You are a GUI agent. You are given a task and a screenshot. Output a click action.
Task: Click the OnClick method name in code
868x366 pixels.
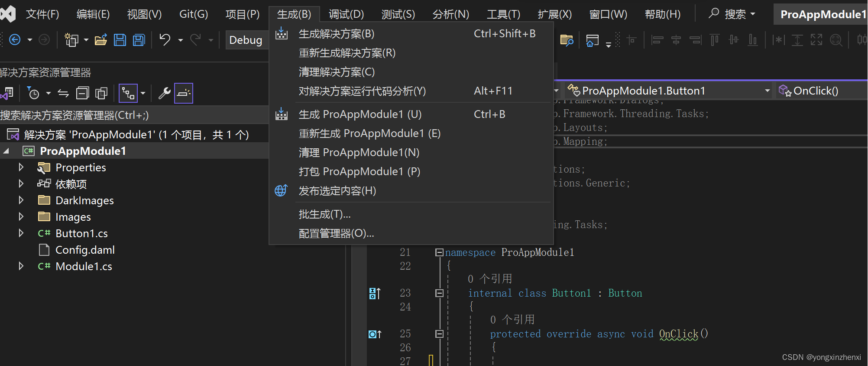tap(679, 334)
